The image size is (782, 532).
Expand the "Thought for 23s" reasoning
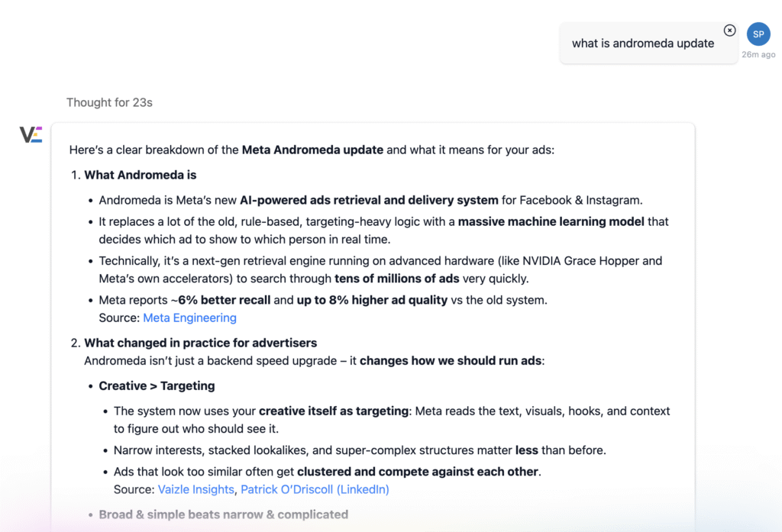(x=109, y=102)
